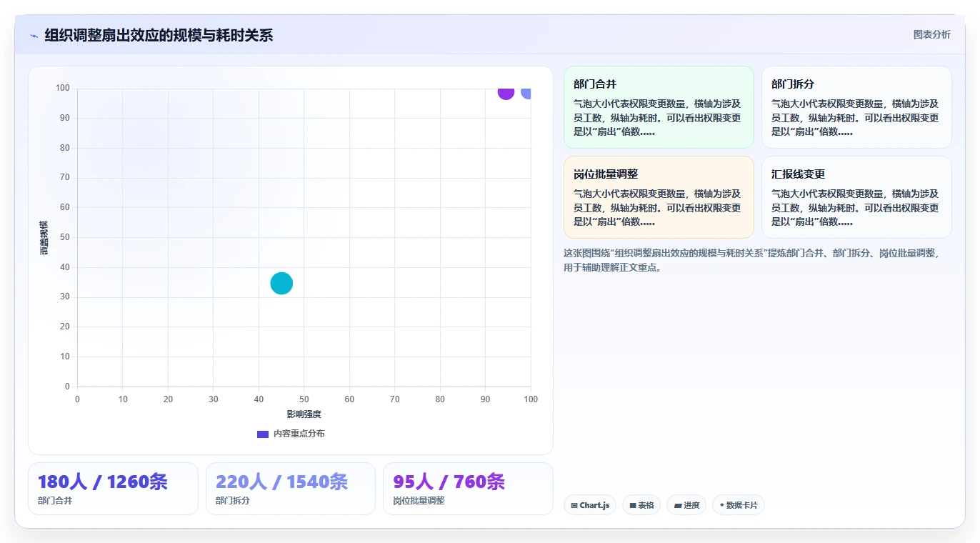Click the 部门拆分 caption under 220人
The height and width of the screenshot is (543, 980).
[x=233, y=501]
